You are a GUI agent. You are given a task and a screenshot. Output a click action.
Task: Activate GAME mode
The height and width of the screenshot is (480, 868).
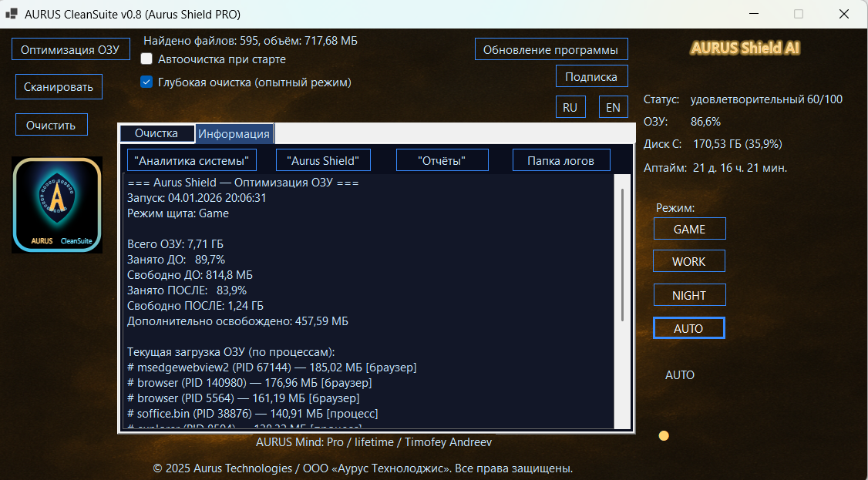click(x=689, y=228)
